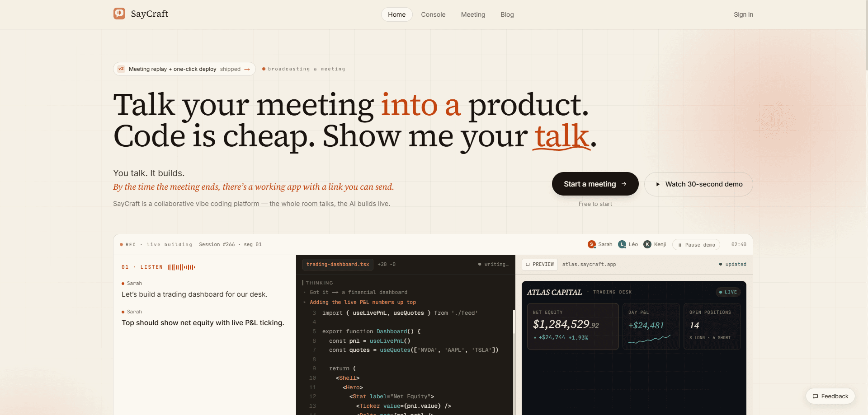Image resolution: width=868 pixels, height=415 pixels.
Task: Click the 'import { useLivePnL' code line
Action: pyautogui.click(x=400, y=313)
